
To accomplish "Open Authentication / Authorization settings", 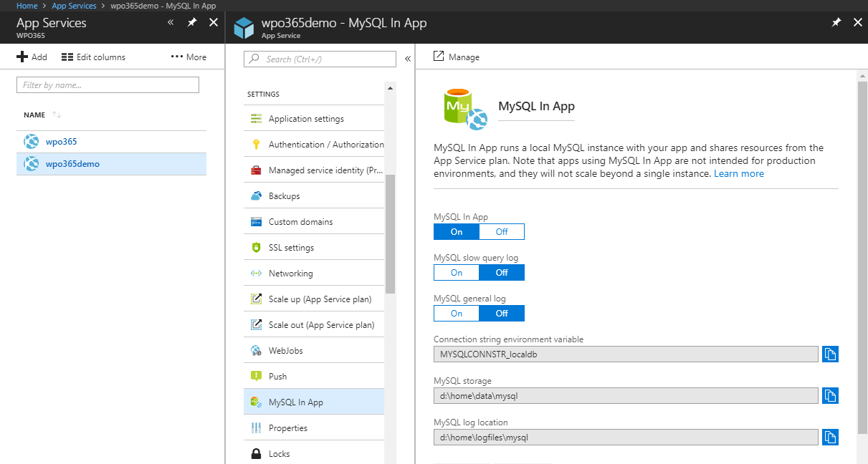I will [314, 145].
